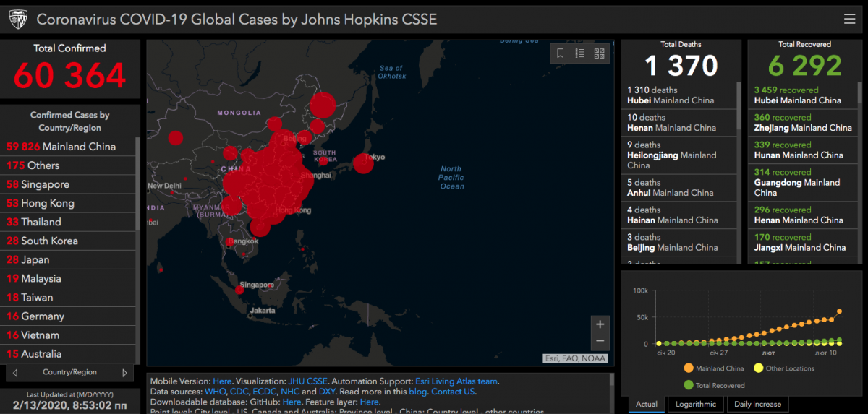Screen dimensions: 868x414
Task: Open the basemap gallery grid icon
Action: tap(599, 53)
